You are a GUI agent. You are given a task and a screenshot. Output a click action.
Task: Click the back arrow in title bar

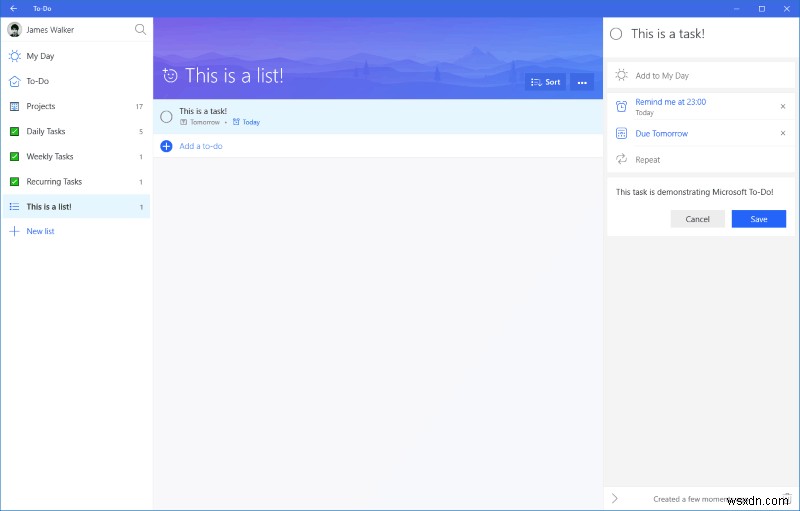[x=13, y=8]
